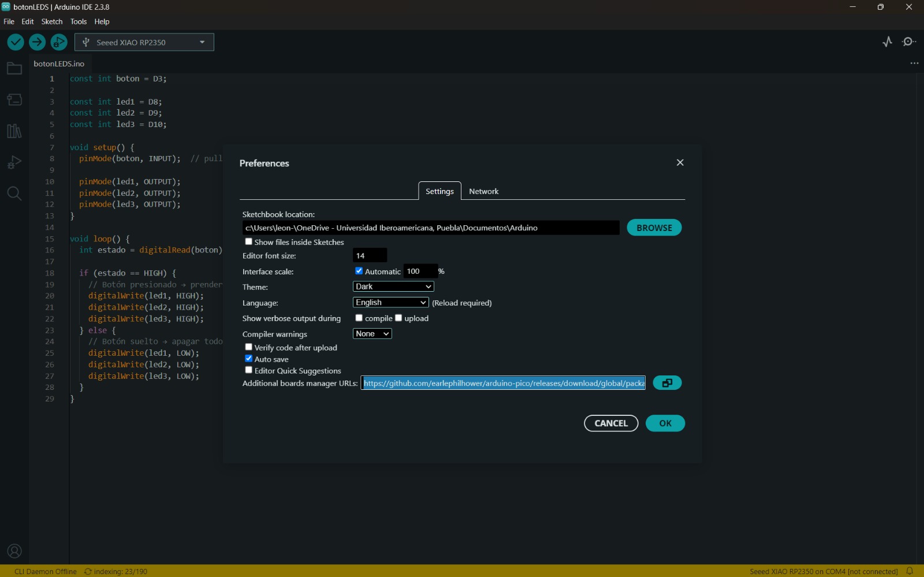
Task: Open the Edit menu
Action: 28,21
